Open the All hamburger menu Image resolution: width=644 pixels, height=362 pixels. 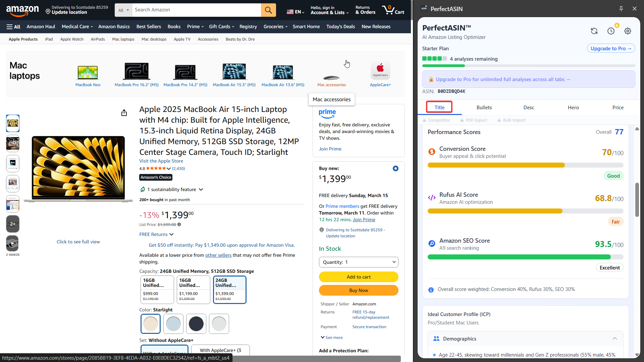(13, 27)
